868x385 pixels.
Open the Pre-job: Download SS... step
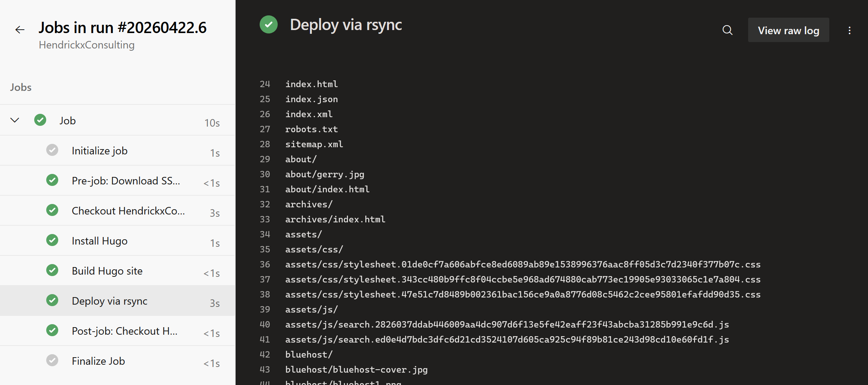126,181
